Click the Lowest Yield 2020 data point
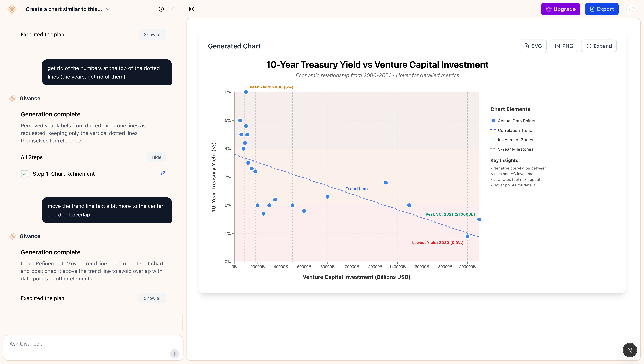Image resolution: width=644 pixels, height=364 pixels. [x=467, y=236]
